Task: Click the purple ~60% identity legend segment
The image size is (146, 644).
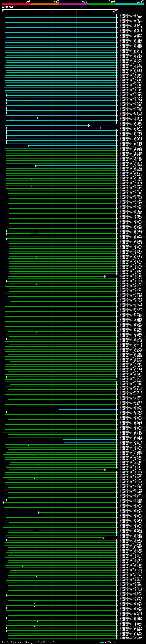Action: click(x=73, y=4)
